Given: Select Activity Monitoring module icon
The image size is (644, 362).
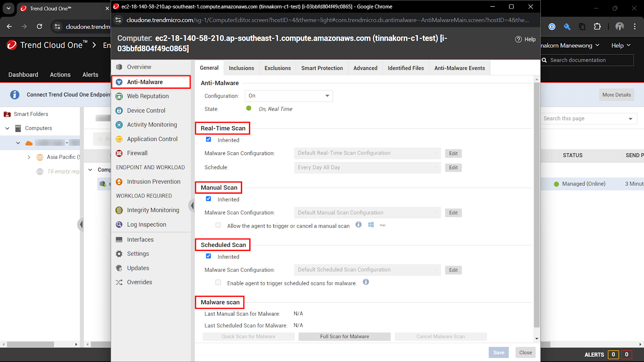Looking at the screenshot, I should (119, 125).
